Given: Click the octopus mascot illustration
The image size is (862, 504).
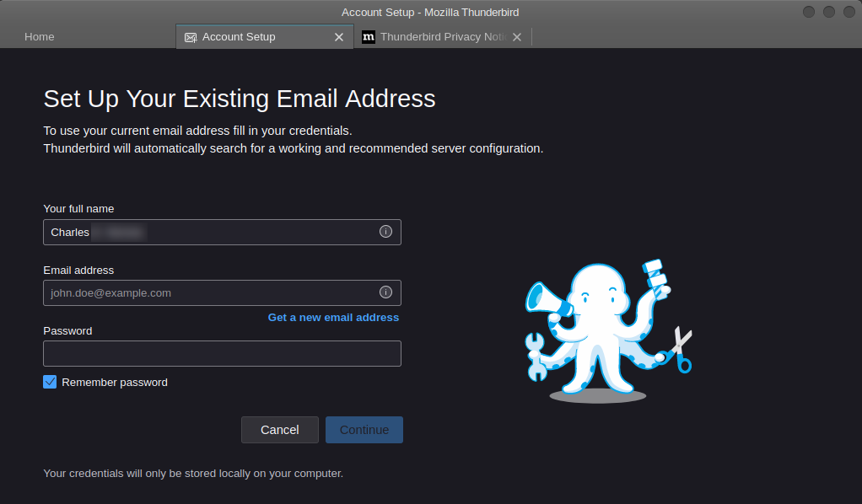Looking at the screenshot, I should tap(606, 330).
